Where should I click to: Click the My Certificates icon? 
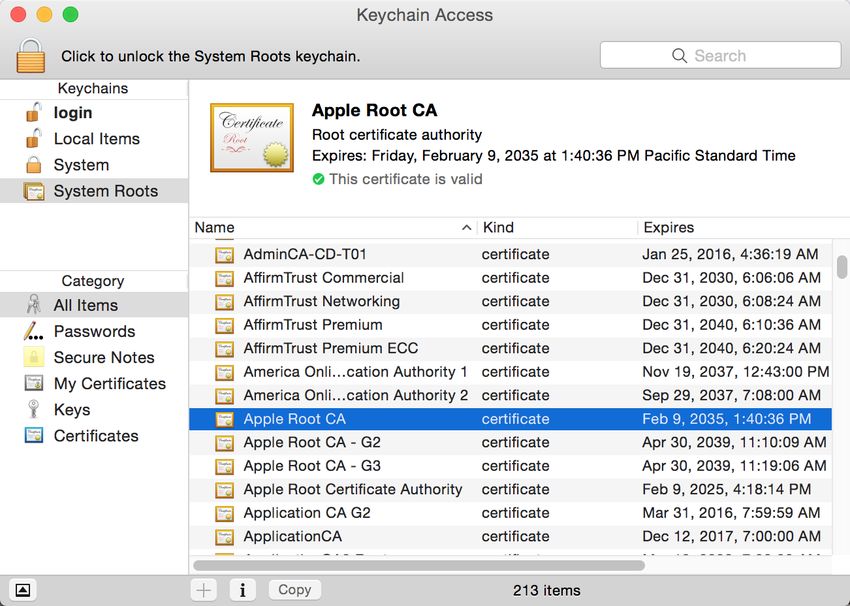[x=34, y=383]
